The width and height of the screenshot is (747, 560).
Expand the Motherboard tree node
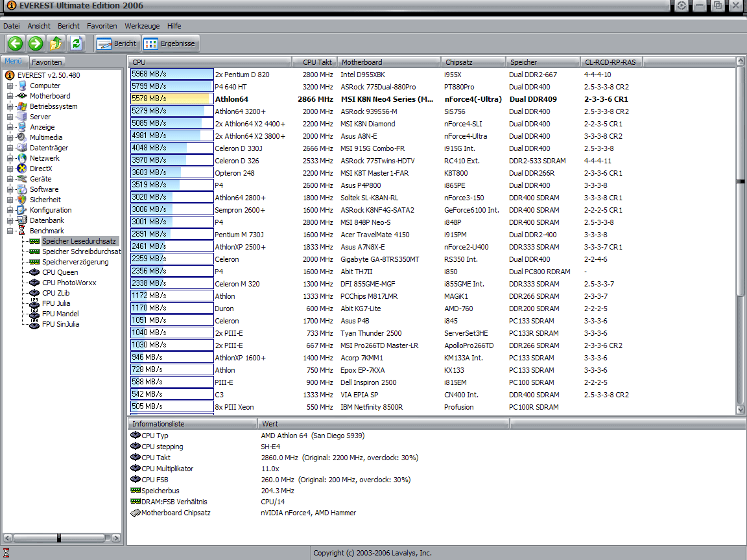point(10,96)
